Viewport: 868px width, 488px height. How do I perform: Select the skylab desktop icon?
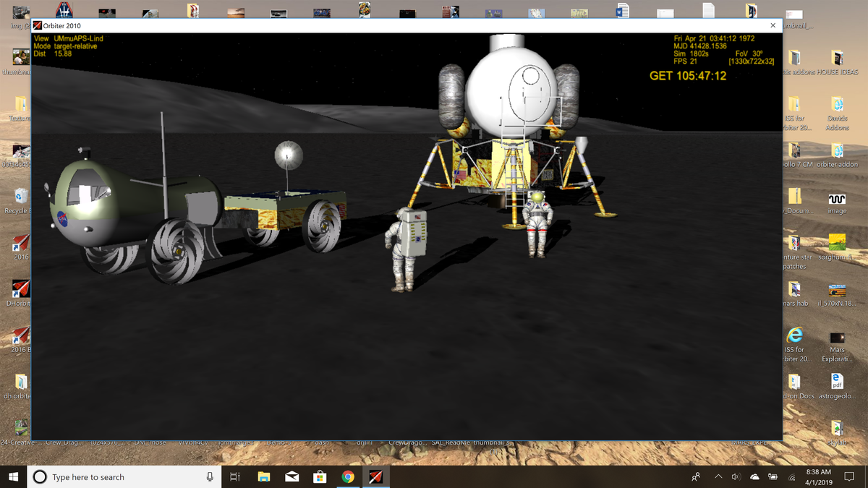click(838, 432)
